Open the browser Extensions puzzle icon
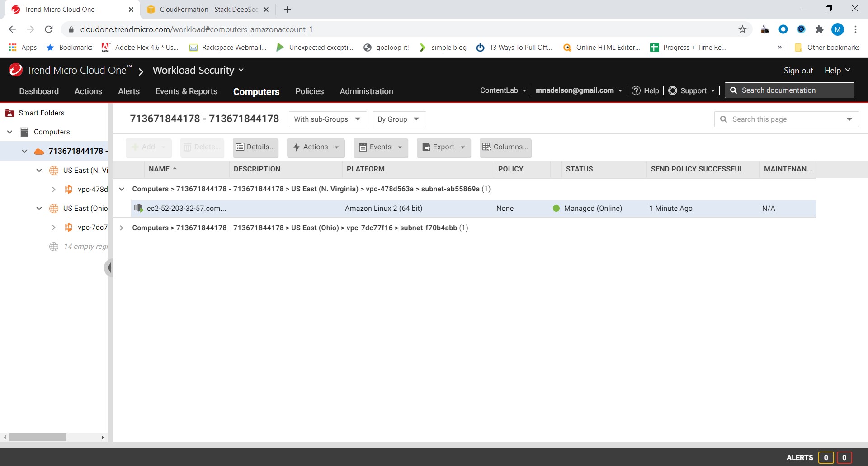 tap(819, 29)
